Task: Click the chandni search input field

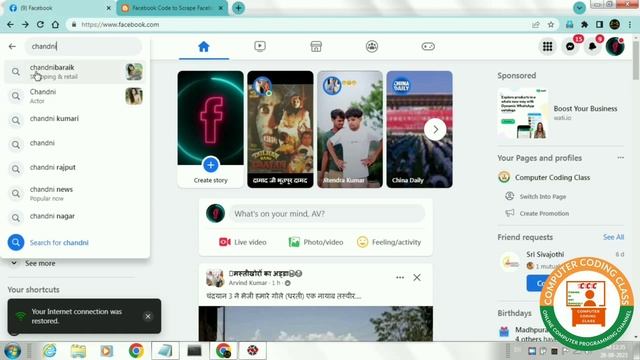Action: [84, 47]
